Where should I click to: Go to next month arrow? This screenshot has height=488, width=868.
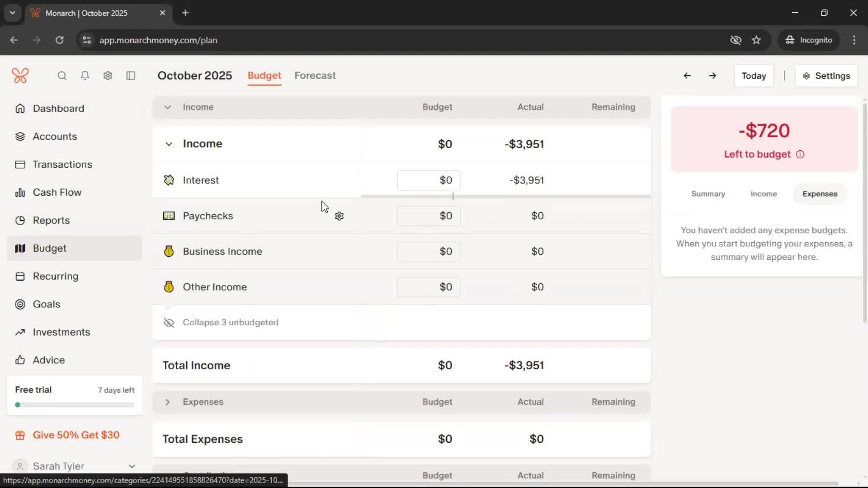[712, 76]
